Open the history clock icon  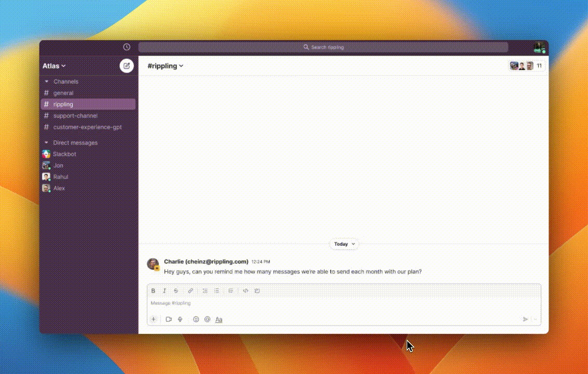pyautogui.click(x=127, y=47)
